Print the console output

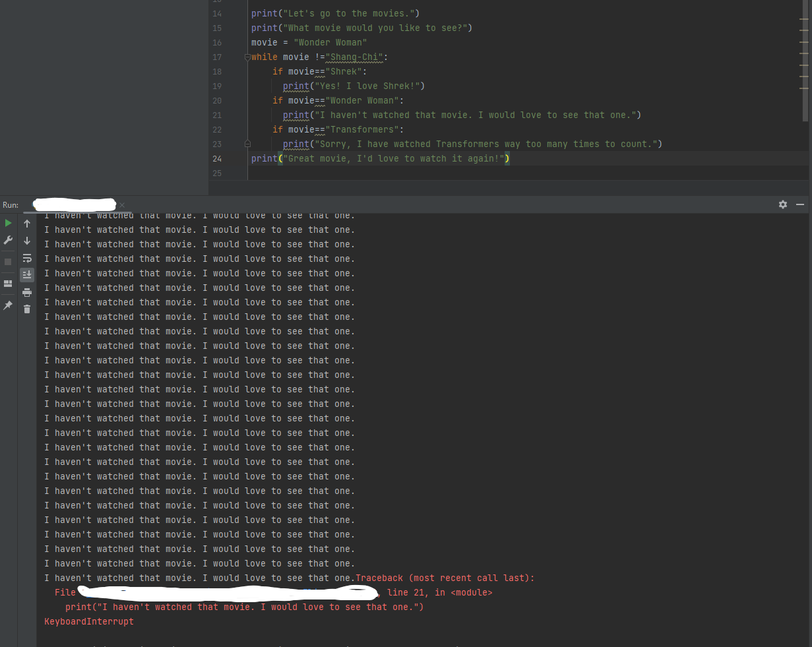pyautogui.click(x=26, y=293)
